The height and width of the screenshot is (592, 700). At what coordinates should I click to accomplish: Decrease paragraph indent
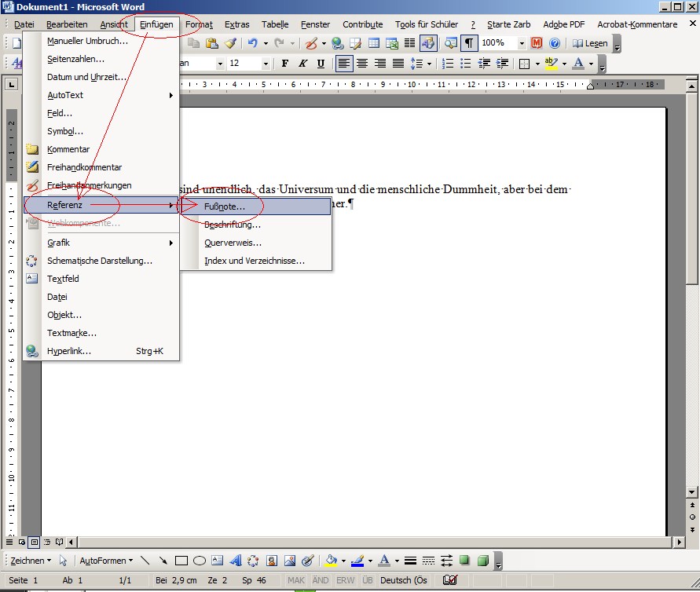(x=484, y=64)
